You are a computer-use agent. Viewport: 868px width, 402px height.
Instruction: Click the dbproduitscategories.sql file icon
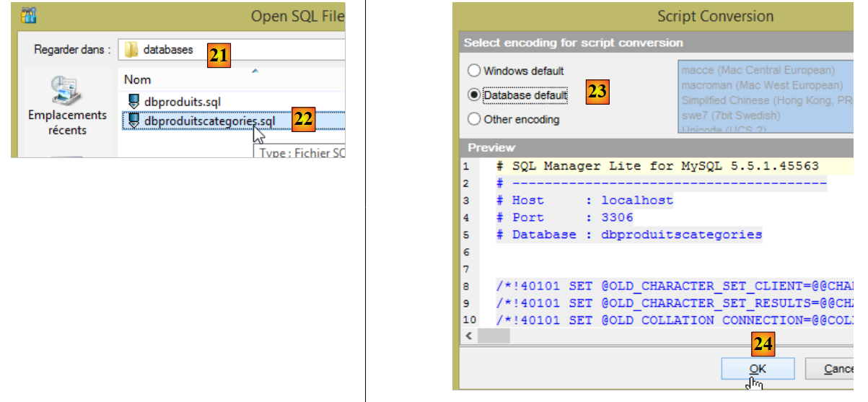pos(133,121)
